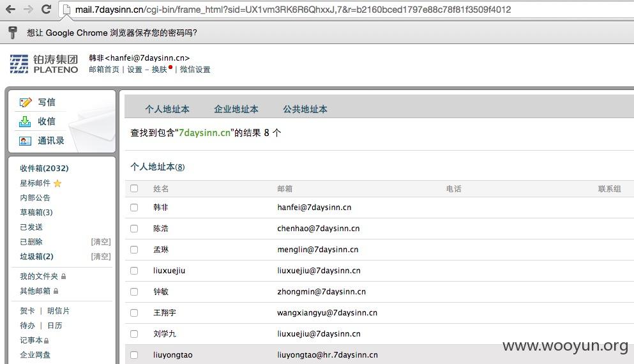Open 收信 to receive mail
Image resolution: width=634 pixels, height=364 pixels.
point(47,121)
